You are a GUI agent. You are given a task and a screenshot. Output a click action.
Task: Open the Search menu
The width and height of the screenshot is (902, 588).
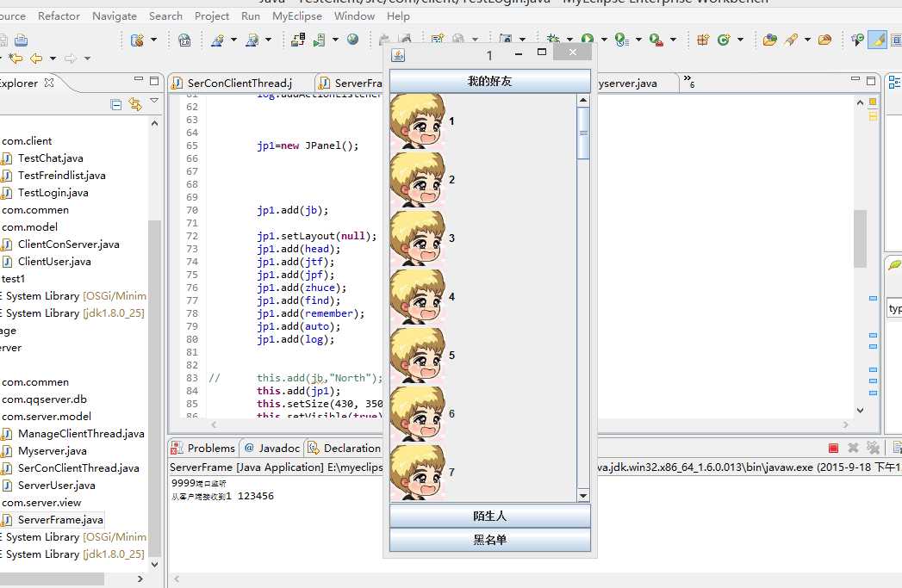pyautogui.click(x=165, y=16)
